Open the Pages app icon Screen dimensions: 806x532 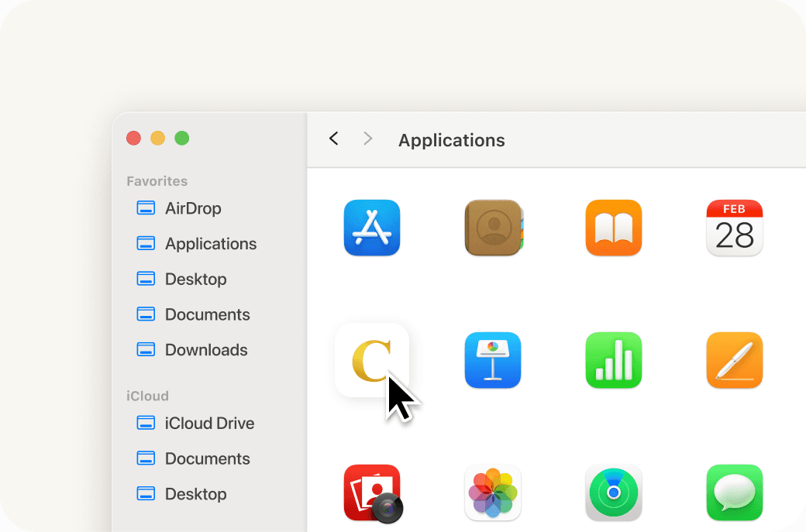point(735,360)
